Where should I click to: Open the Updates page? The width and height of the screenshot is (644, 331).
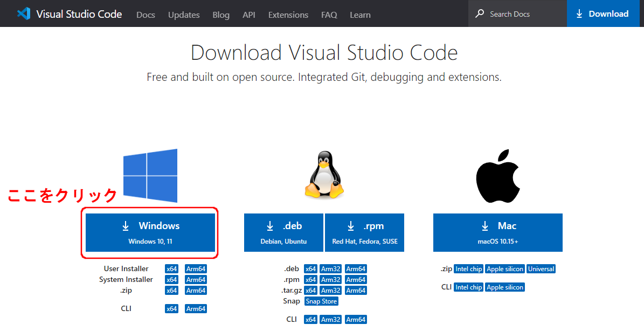pyautogui.click(x=184, y=15)
